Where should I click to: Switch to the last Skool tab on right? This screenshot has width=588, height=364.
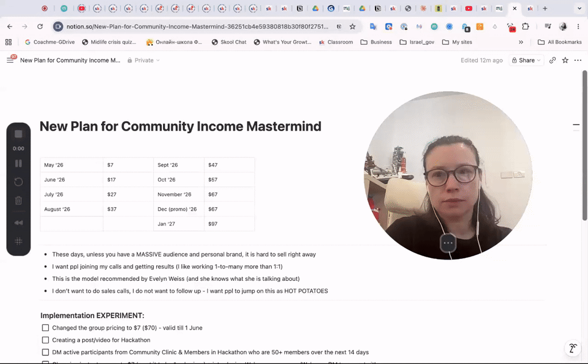pos(530,8)
